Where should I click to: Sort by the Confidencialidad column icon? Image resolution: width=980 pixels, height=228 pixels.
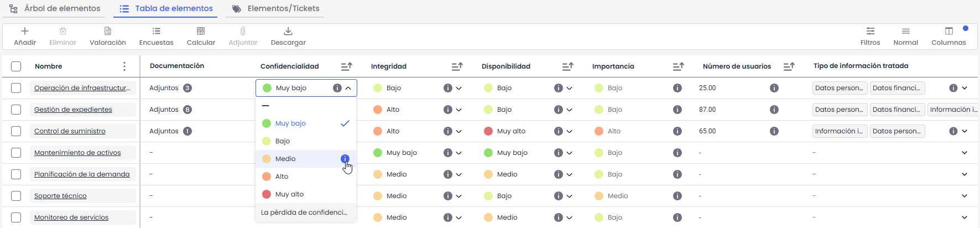click(346, 66)
